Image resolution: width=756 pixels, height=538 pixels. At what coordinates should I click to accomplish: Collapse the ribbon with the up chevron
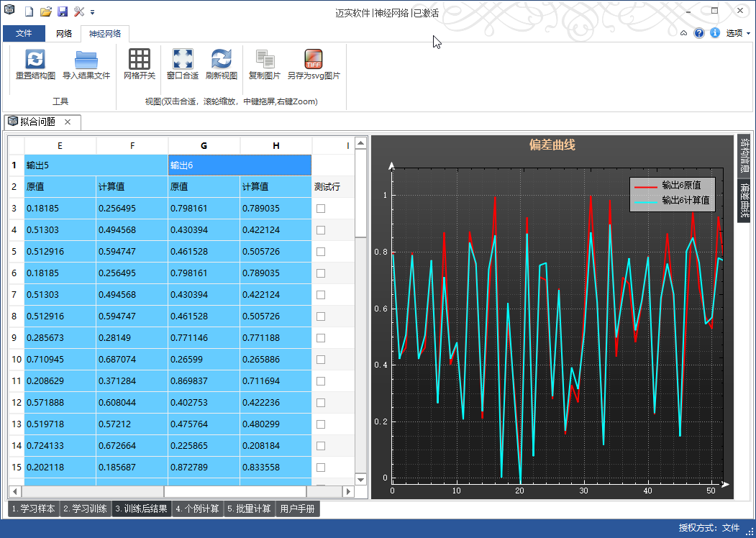(683, 33)
